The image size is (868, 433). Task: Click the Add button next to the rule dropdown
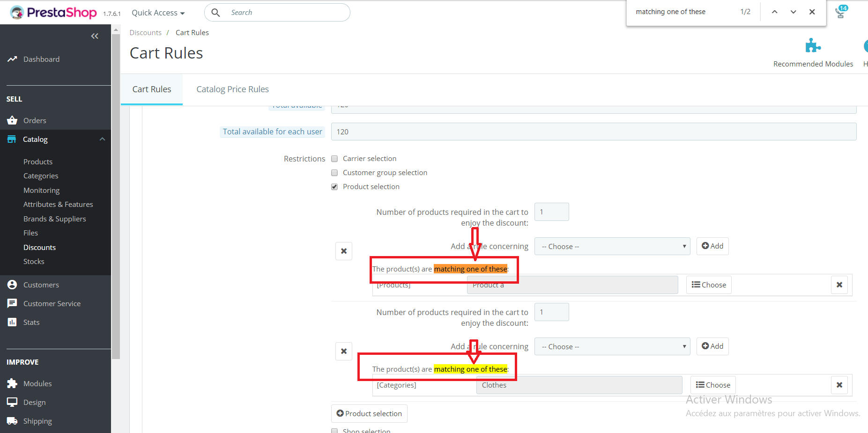(712, 246)
